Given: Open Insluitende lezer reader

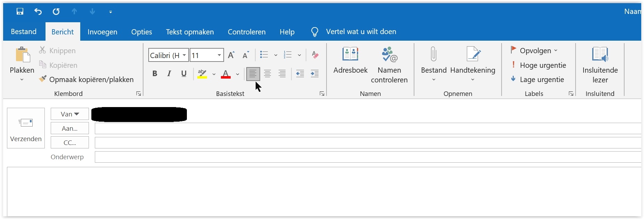Looking at the screenshot, I should [x=600, y=64].
